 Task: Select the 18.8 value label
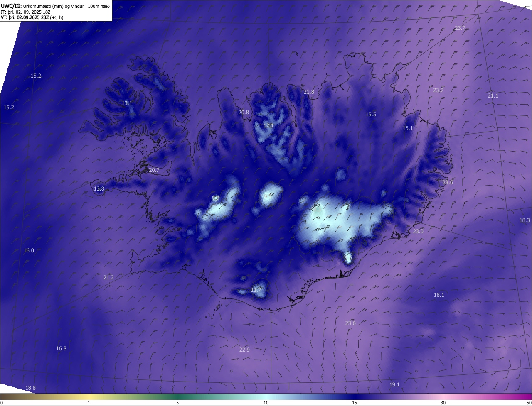click(30, 388)
